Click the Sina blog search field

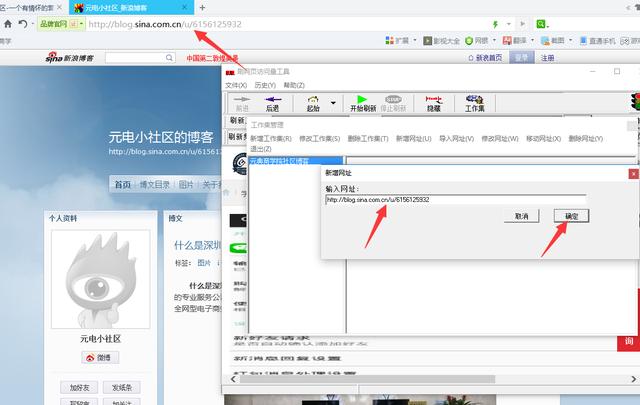click(x=135, y=58)
